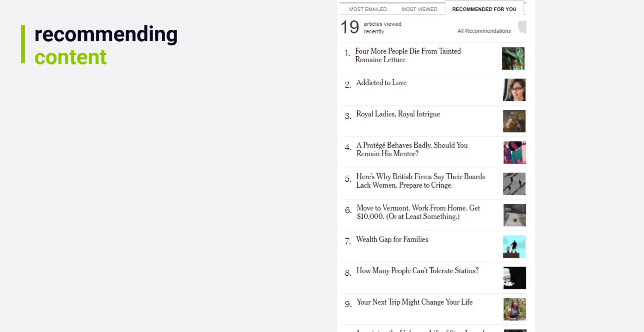644x332 pixels.
Task: Open Your Next Trip Might Change Your Life
Action: (x=414, y=302)
